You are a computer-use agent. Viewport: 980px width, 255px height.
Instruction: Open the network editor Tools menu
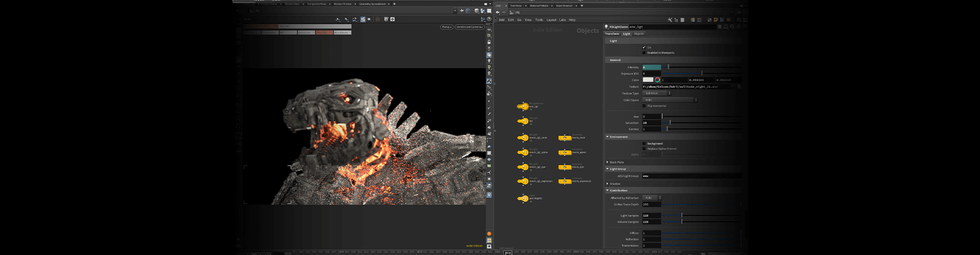(539, 20)
